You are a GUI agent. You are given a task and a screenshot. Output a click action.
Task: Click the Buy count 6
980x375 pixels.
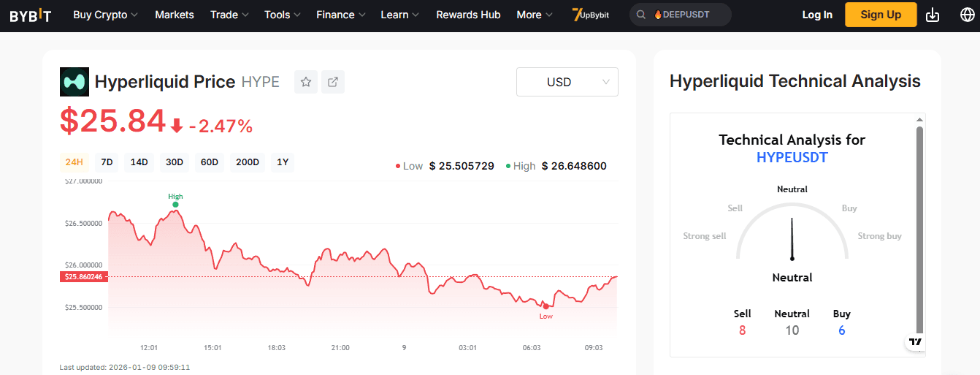842,330
